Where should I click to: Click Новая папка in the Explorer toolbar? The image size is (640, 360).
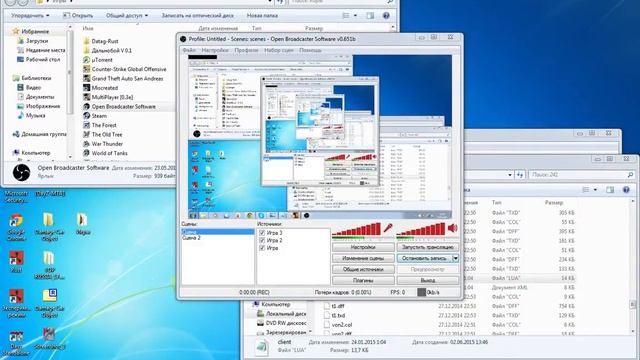(262, 16)
